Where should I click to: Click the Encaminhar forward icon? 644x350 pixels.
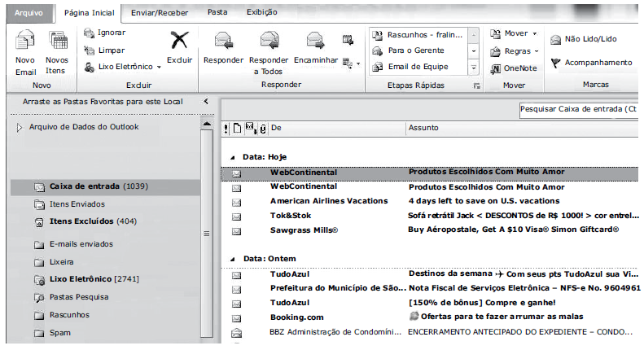click(315, 42)
